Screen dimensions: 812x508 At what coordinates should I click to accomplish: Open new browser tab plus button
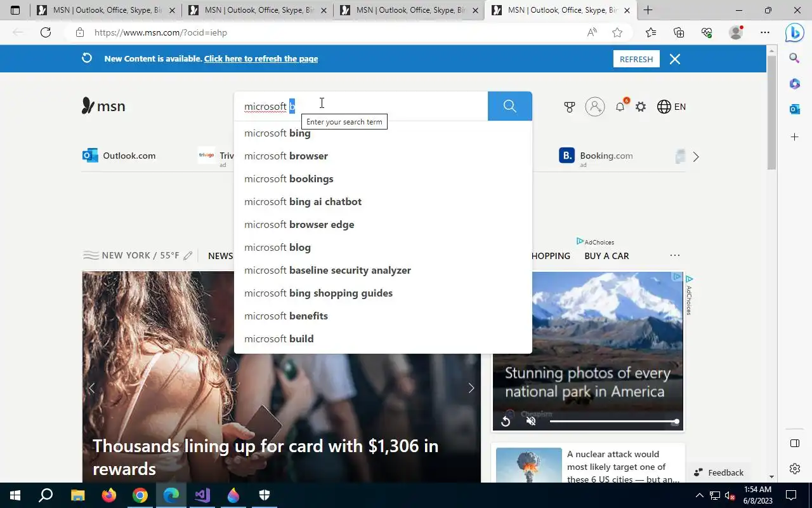tap(648, 10)
